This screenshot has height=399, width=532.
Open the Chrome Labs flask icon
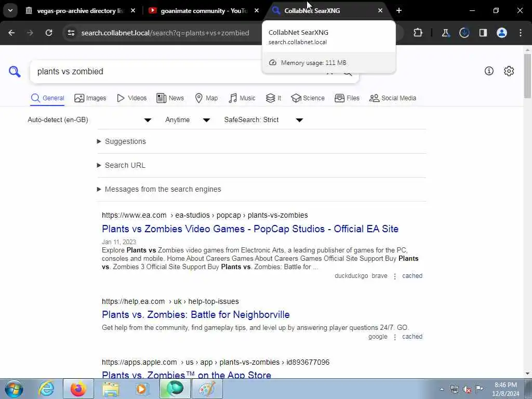click(x=445, y=33)
